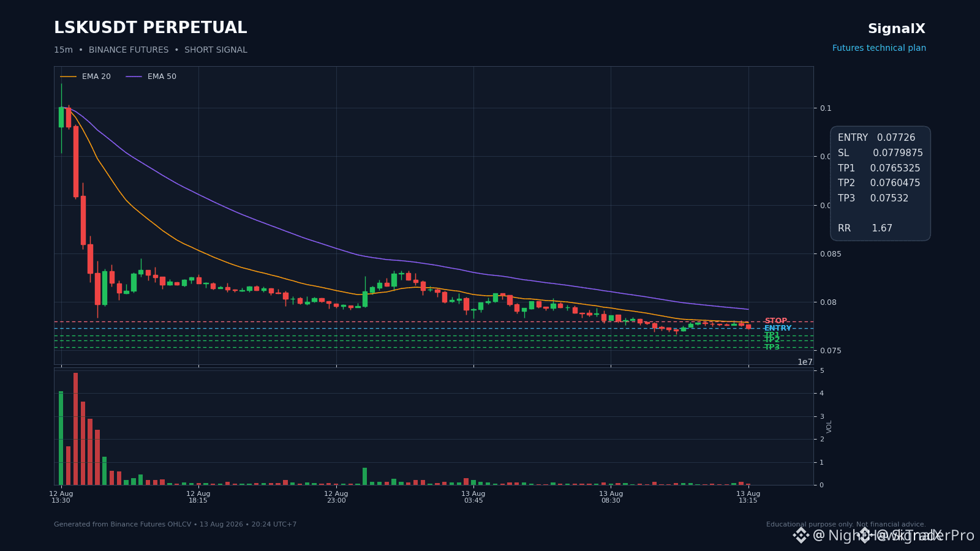Select the SL 0.0779875 row in plan box
This screenshot has height=551, width=980.
[880, 153]
